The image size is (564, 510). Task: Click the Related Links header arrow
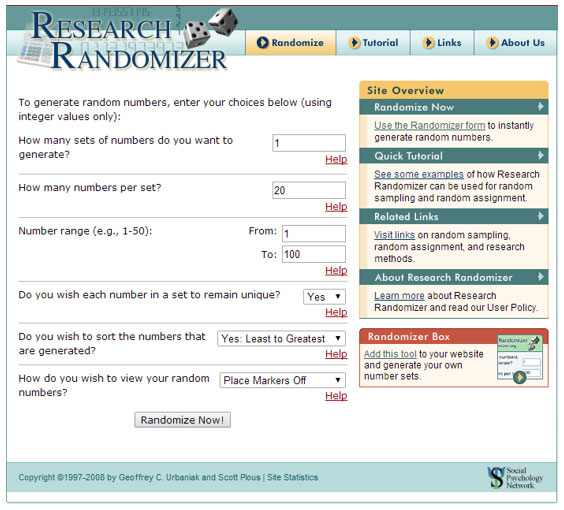click(540, 216)
